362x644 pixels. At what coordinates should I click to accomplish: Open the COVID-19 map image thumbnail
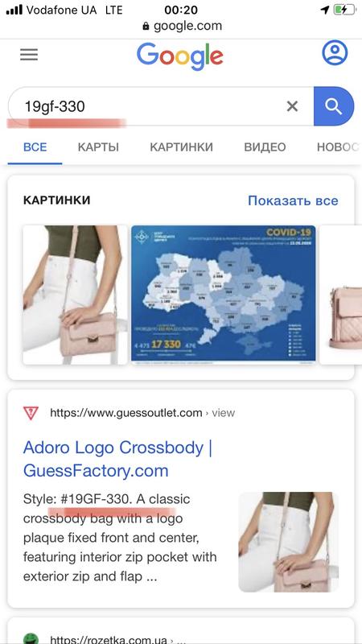click(224, 295)
